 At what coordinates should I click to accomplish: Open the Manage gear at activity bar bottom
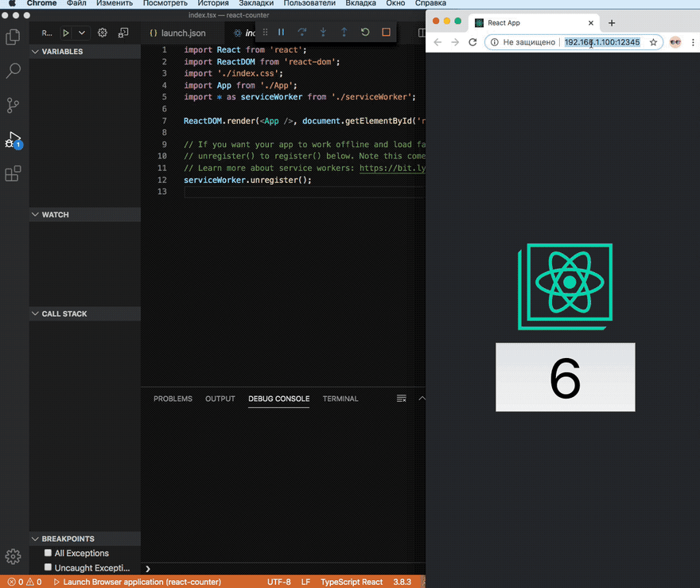coord(13,556)
